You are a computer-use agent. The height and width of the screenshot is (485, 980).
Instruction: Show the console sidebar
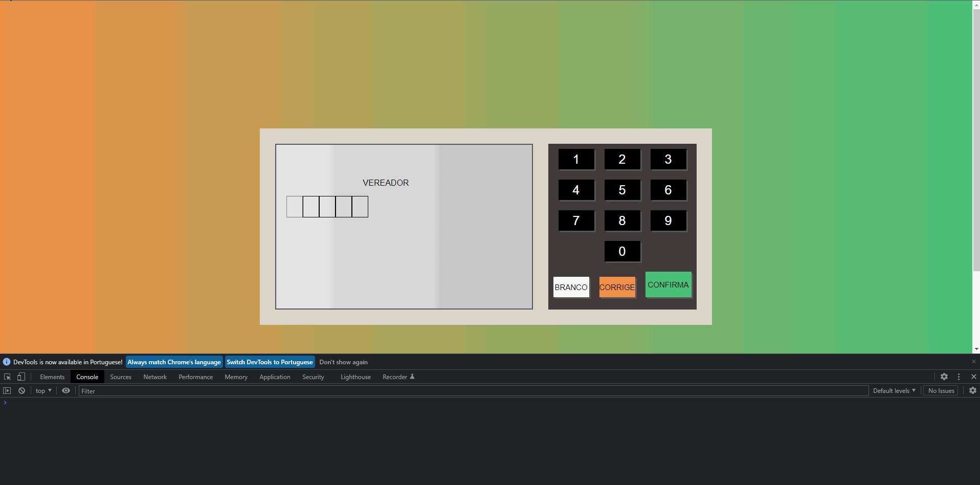point(7,390)
